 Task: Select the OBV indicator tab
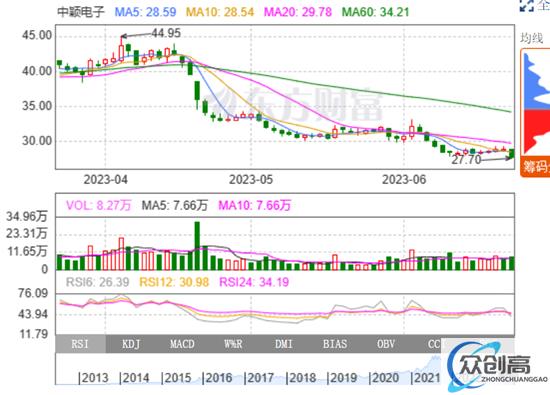click(386, 344)
